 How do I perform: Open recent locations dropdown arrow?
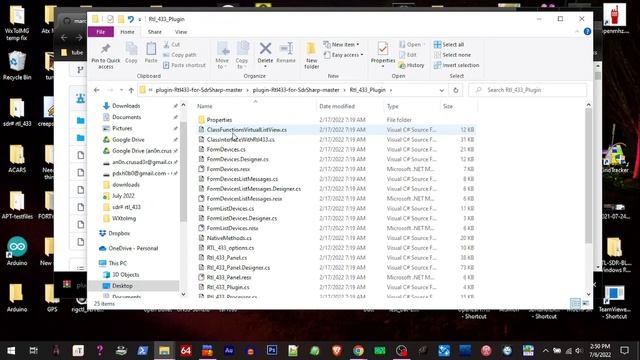(x=121, y=90)
